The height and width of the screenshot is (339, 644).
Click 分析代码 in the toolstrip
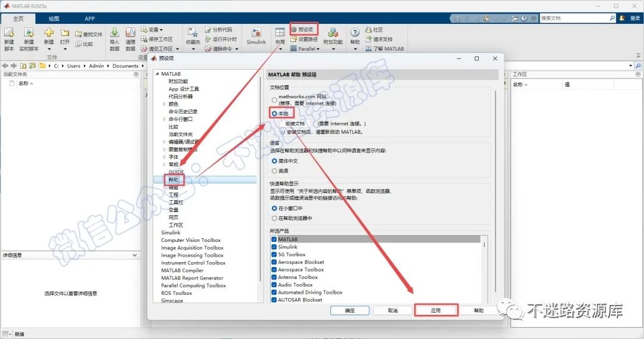click(x=218, y=30)
